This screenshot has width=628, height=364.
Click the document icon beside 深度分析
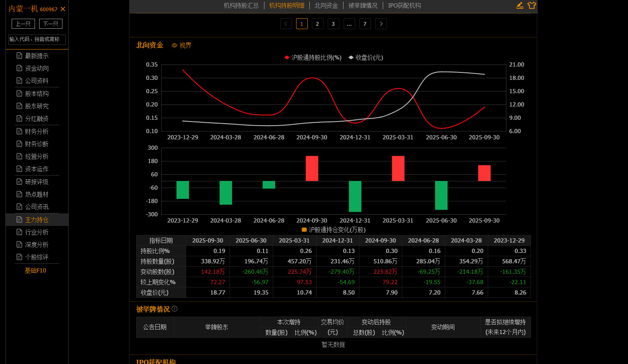coord(19,244)
